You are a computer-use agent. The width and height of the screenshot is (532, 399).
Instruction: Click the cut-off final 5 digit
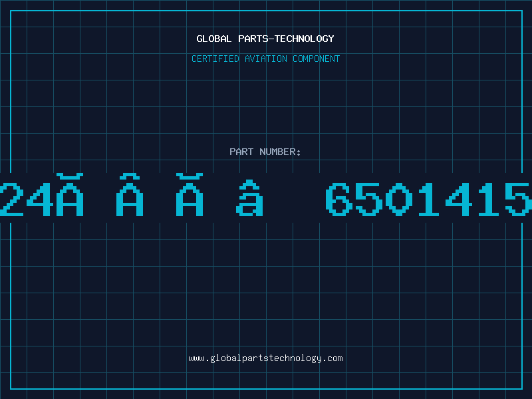[x=519, y=199]
